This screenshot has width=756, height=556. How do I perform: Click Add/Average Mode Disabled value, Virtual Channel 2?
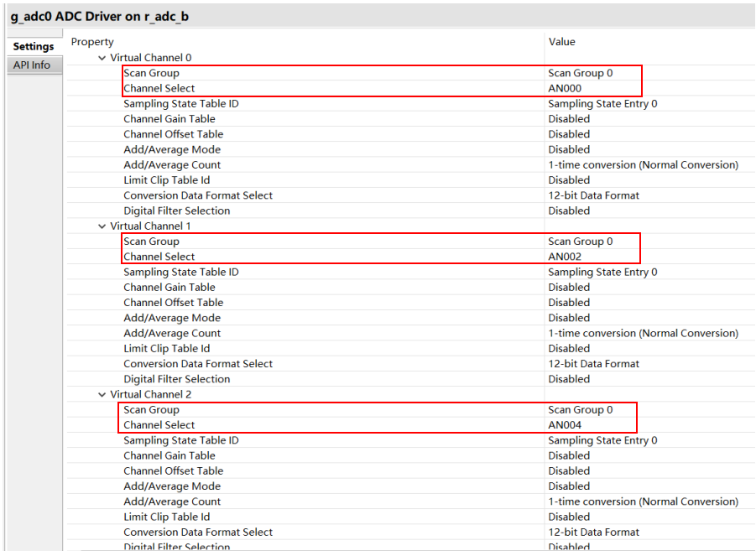coord(569,486)
